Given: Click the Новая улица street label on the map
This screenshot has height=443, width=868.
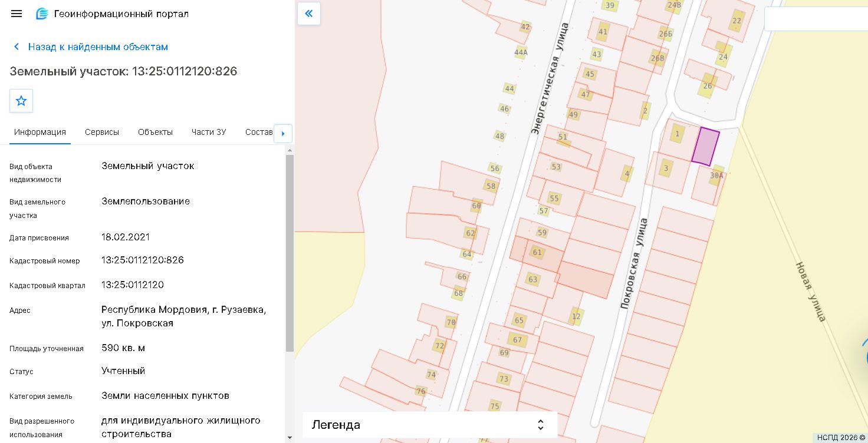Looking at the screenshot, I should coord(811,292).
